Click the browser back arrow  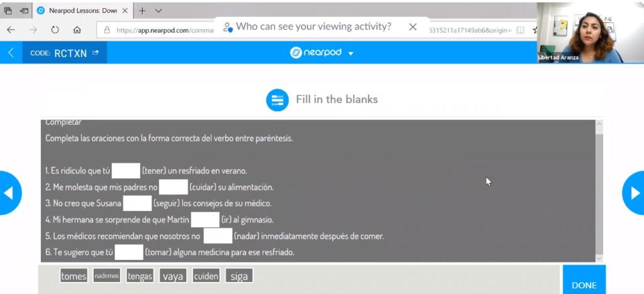coord(11,30)
